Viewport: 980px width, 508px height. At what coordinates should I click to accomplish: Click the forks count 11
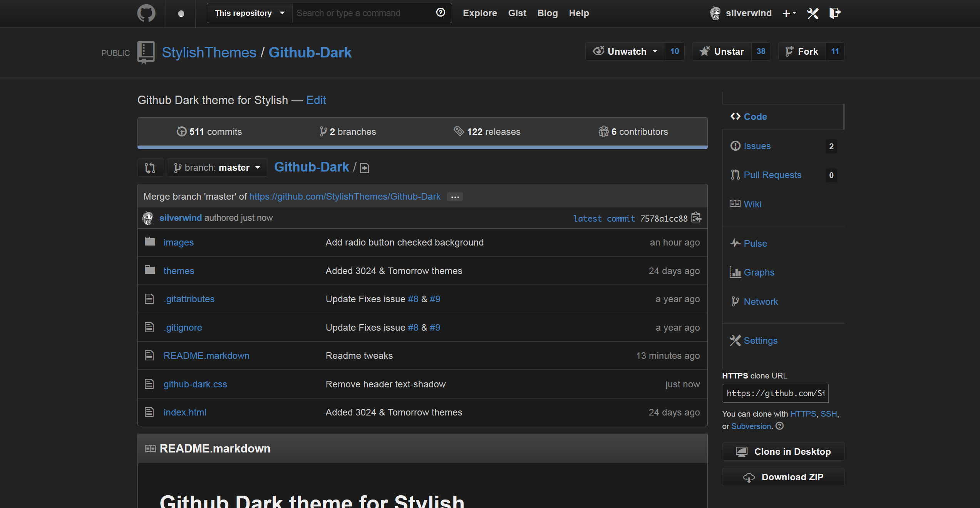835,51
